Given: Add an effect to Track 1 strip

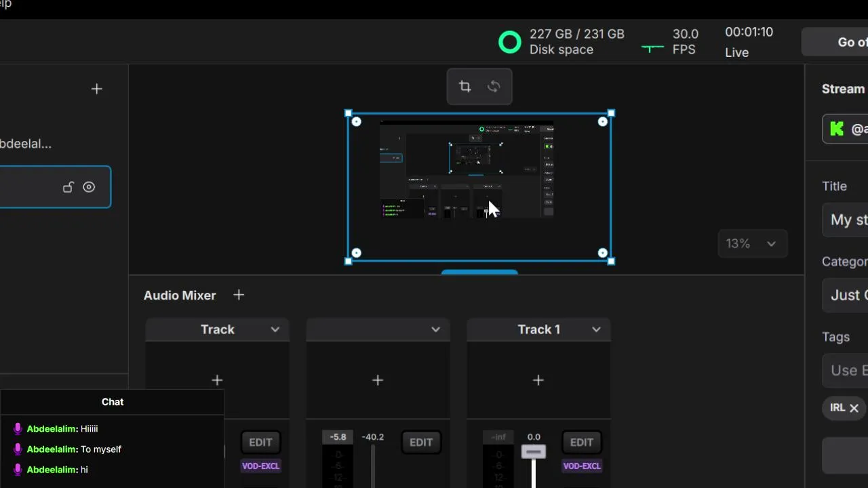Looking at the screenshot, I should coord(538,380).
